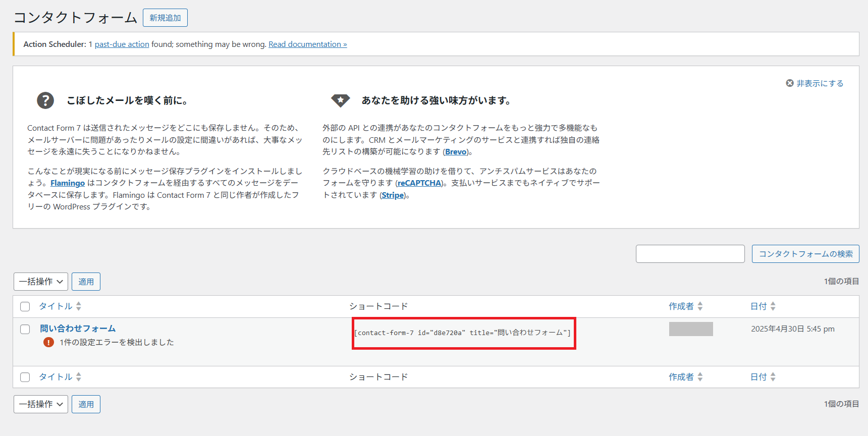Follow the Read documentation link

[x=307, y=44]
